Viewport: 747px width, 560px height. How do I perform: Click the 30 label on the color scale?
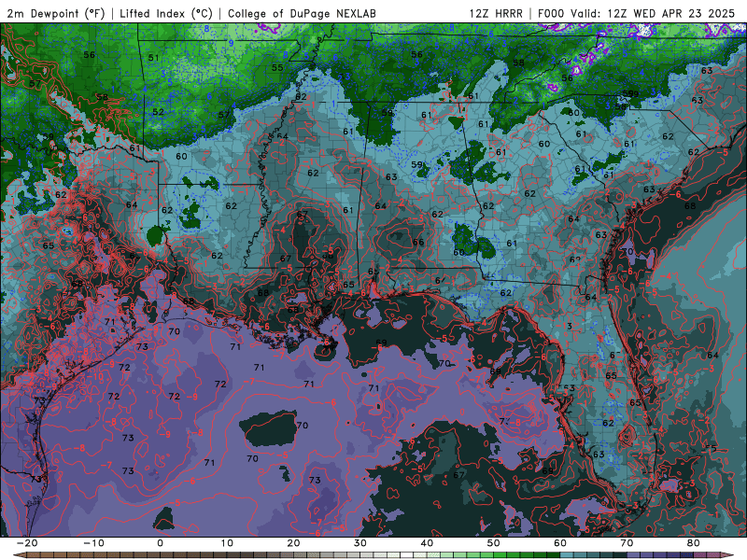click(x=360, y=543)
